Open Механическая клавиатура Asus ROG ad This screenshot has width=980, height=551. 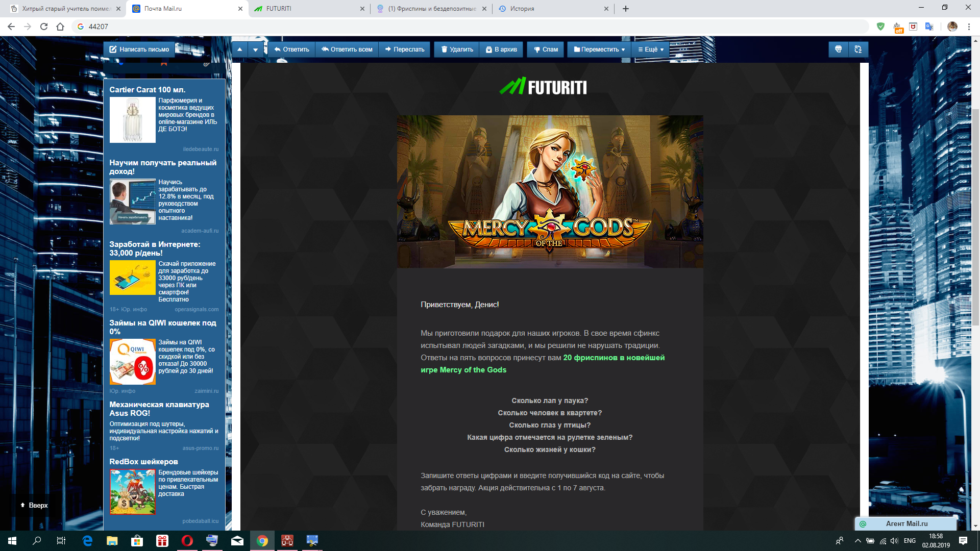coord(159,409)
